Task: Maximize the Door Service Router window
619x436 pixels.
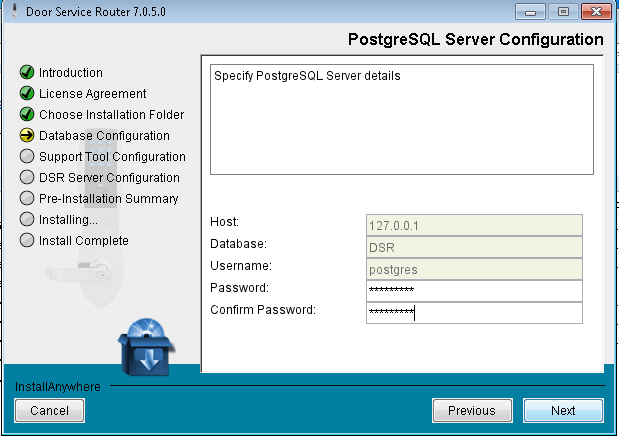Action: click(563, 12)
